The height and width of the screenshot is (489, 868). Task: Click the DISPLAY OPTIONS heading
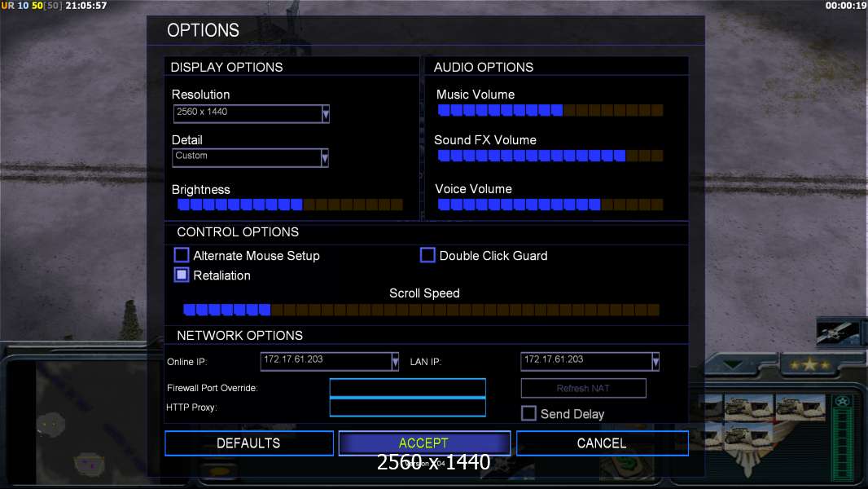[x=226, y=67]
